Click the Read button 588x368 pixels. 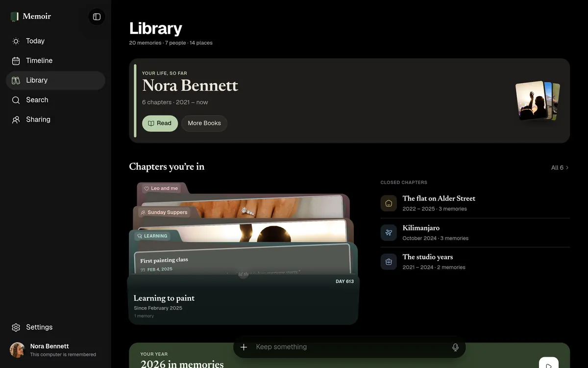(160, 123)
